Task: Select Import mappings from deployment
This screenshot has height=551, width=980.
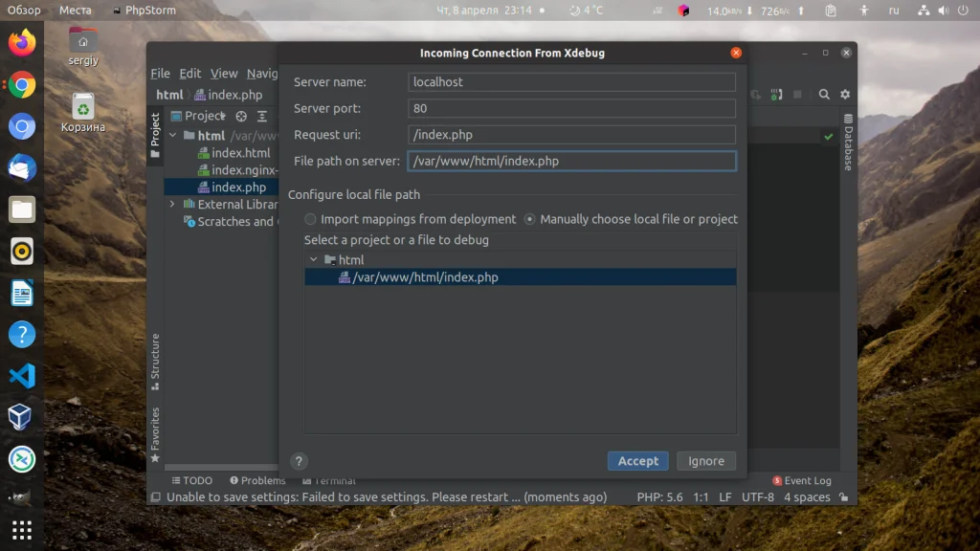Action: (x=310, y=219)
